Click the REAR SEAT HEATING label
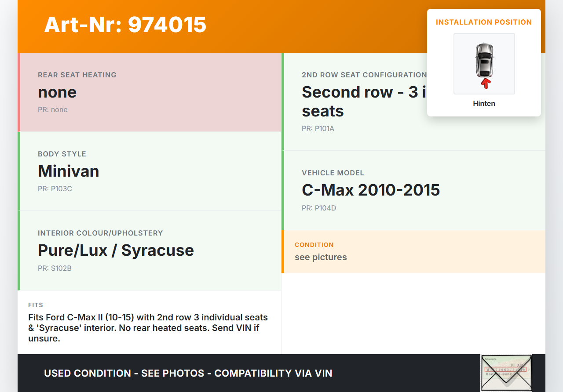563x392 pixels. click(77, 75)
